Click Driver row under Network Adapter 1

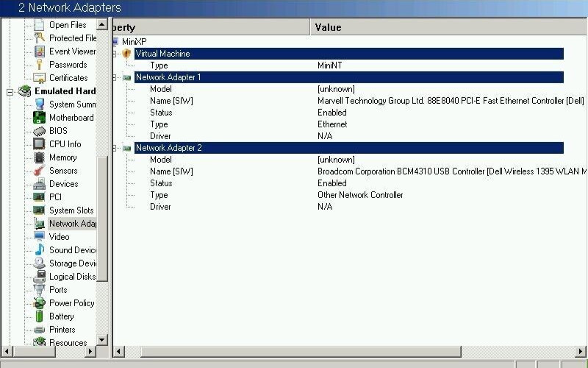[x=160, y=136]
